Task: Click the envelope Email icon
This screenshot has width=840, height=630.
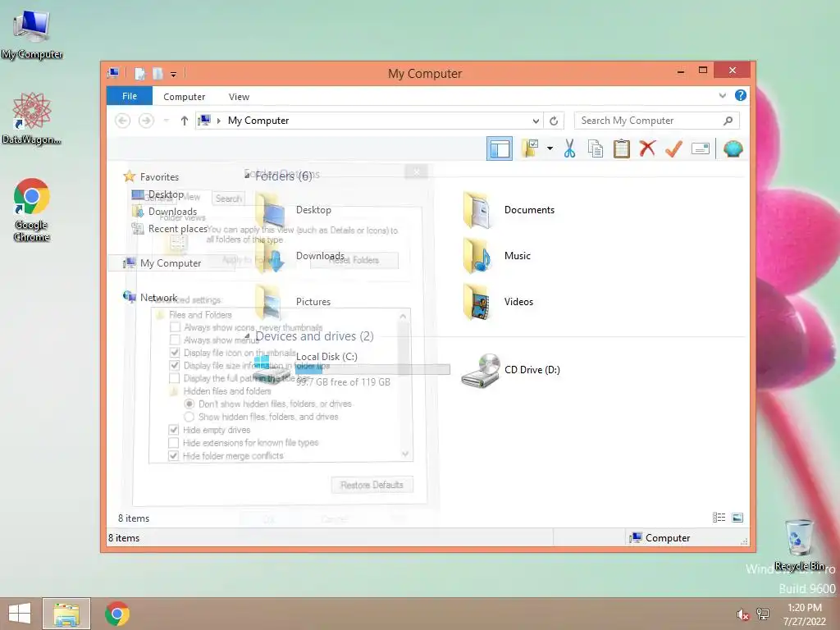Action: [x=701, y=148]
